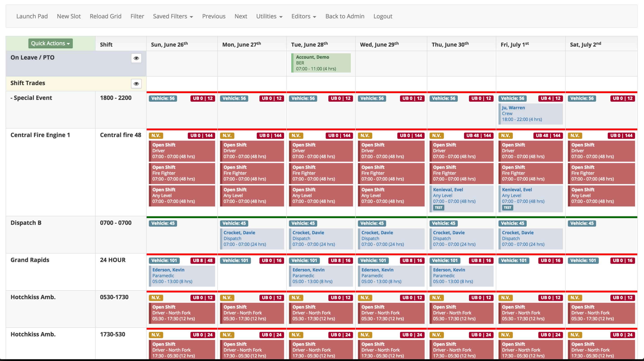Open Ederson, Kevin shift on Wednesday

391,276
